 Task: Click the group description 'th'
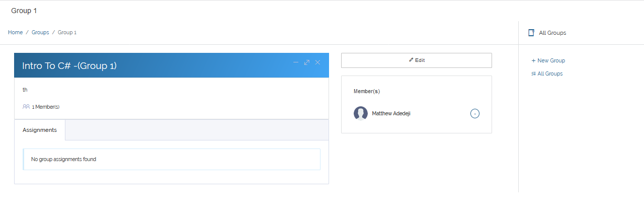[25, 90]
